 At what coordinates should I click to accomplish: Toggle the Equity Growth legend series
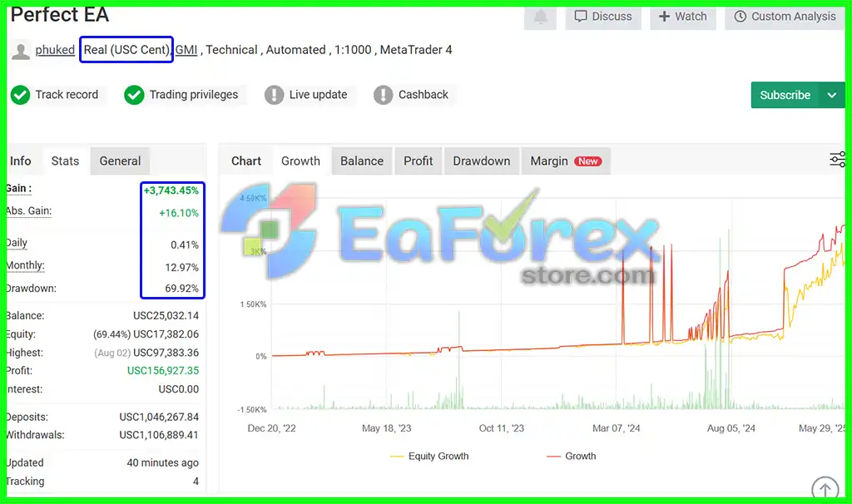click(429, 457)
